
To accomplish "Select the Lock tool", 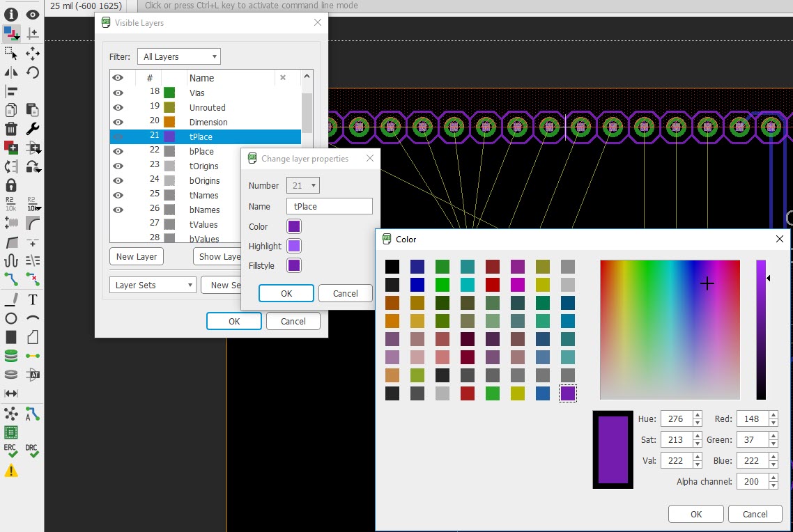I will [10, 185].
